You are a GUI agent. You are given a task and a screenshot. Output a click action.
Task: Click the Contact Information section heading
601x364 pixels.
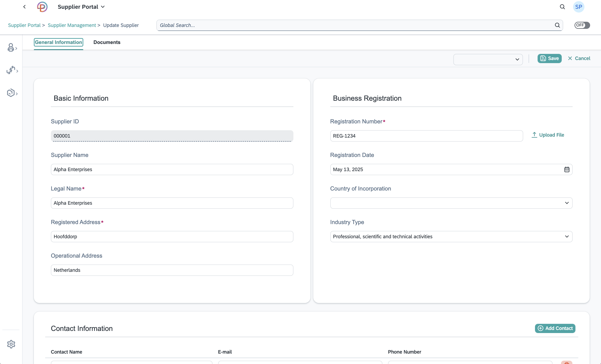click(82, 329)
